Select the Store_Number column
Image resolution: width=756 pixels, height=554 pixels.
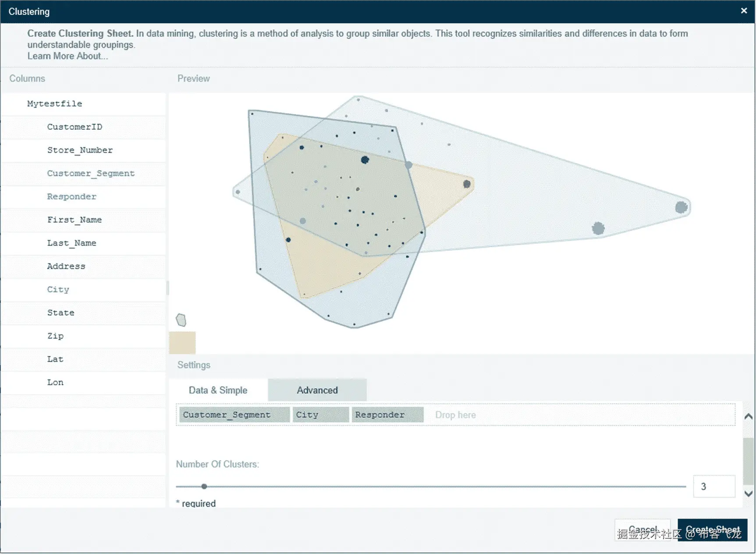tap(83, 150)
